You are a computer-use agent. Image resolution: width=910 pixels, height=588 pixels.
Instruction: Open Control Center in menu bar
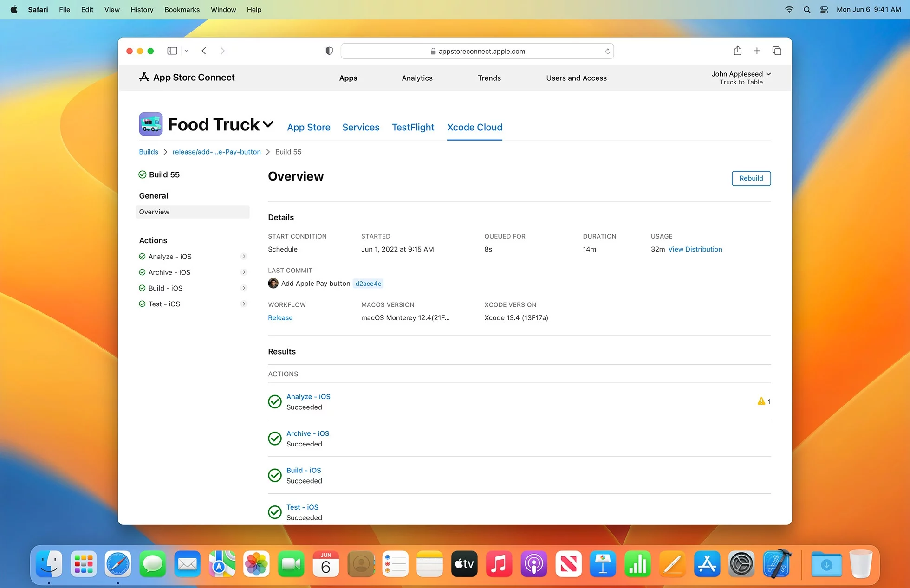[824, 9]
